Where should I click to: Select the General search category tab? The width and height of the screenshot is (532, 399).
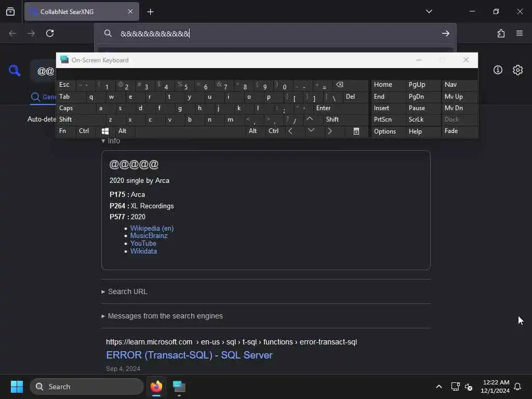[44, 97]
